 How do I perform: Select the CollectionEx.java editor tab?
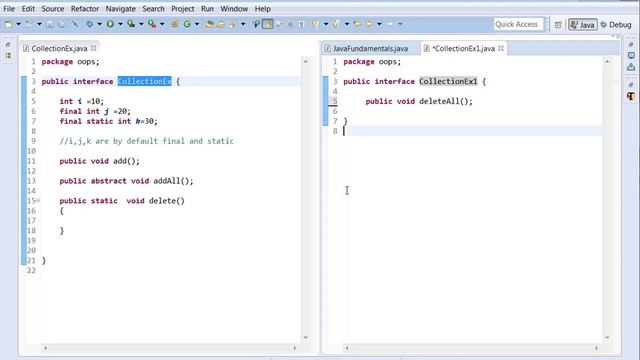click(59, 49)
